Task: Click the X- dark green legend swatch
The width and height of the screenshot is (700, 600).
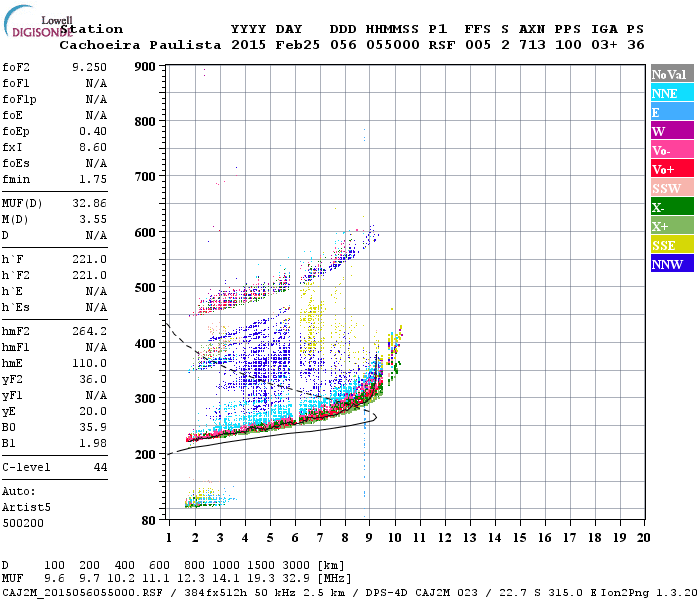Action: coord(671,207)
